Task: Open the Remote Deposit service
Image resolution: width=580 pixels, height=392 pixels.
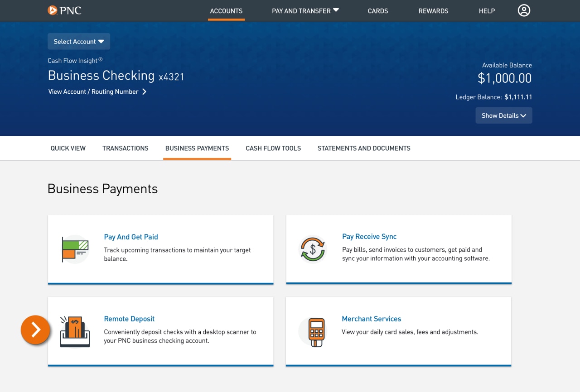Action: 129,318
